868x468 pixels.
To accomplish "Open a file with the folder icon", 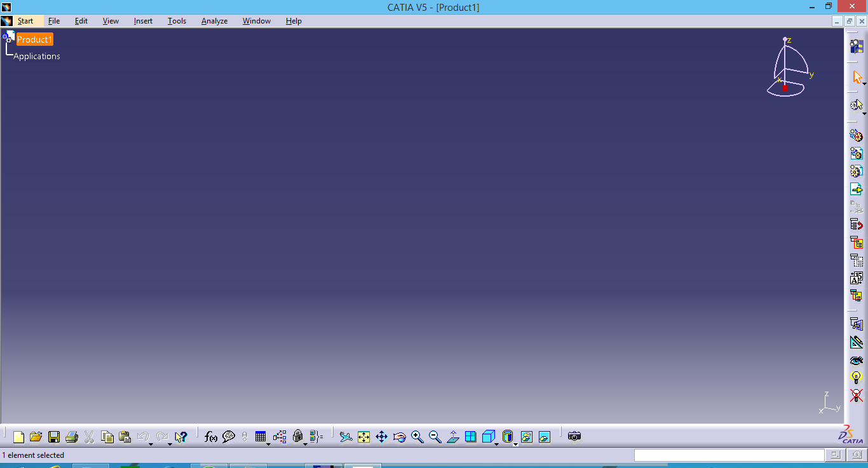I will click(36, 437).
